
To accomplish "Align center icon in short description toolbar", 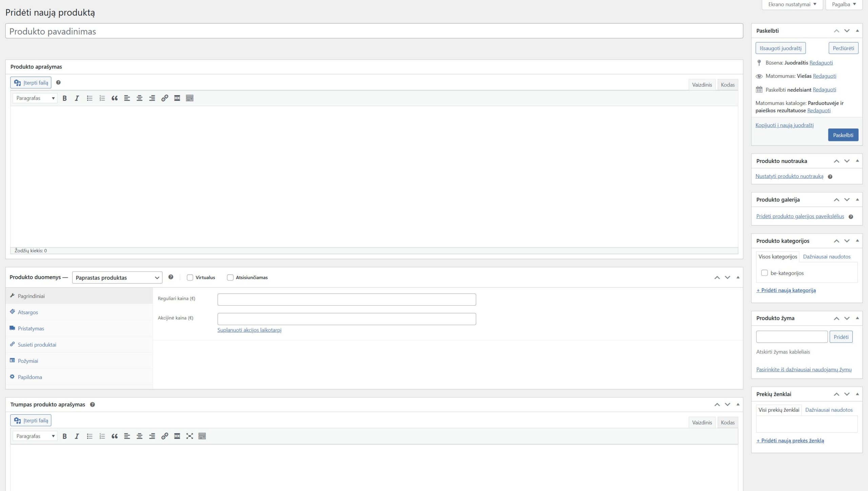I will (139, 436).
